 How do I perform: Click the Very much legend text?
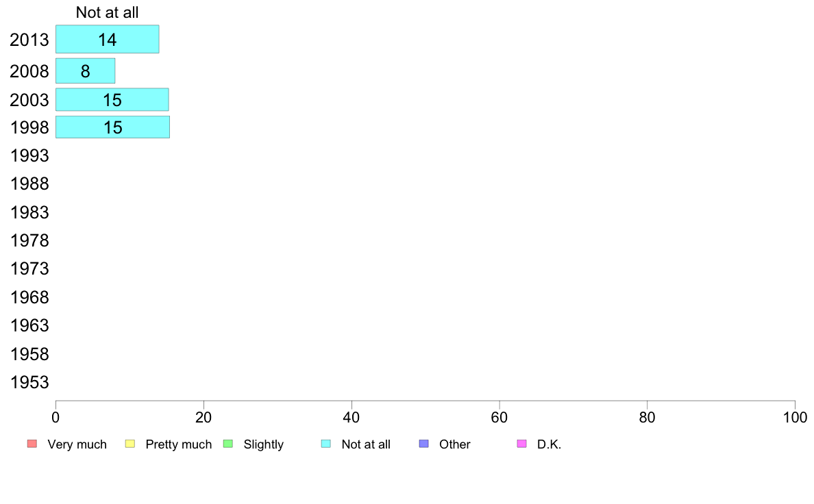pyautogui.click(x=77, y=444)
